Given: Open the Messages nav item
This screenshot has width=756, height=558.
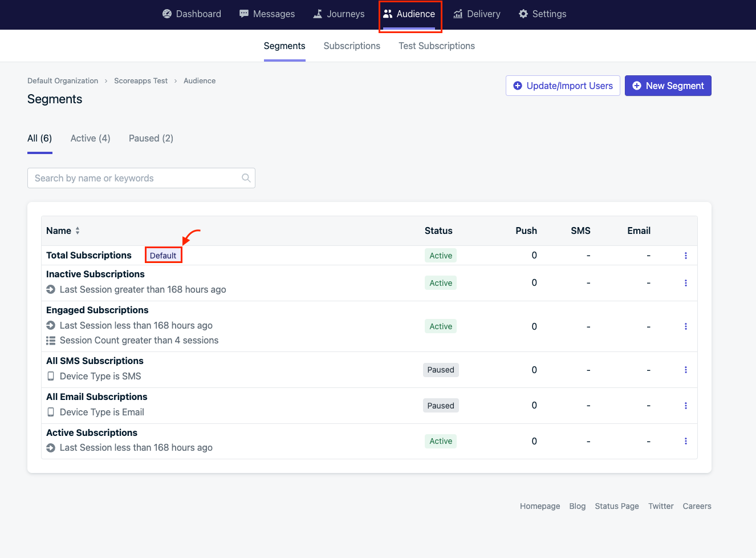Looking at the screenshot, I should click(267, 14).
